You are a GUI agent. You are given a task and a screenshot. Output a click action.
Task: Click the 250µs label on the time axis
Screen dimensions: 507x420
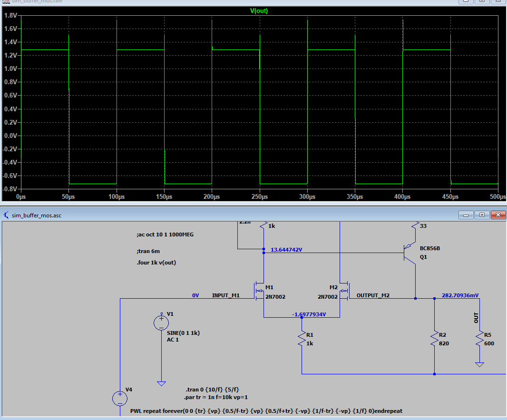point(259,196)
